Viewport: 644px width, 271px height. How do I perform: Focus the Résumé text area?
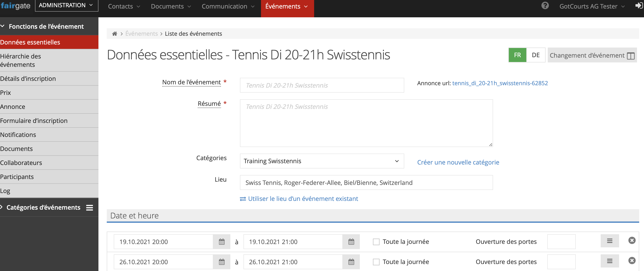(x=366, y=123)
